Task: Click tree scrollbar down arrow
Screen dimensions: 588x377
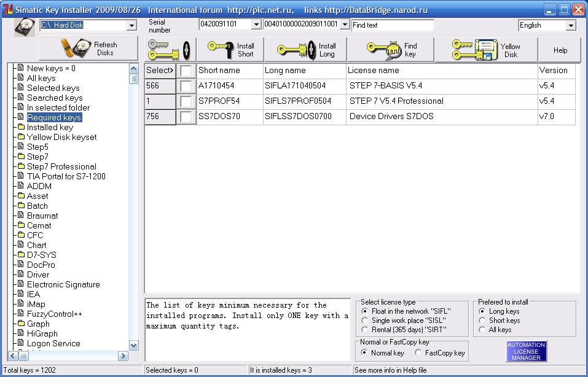Action: [x=133, y=345]
